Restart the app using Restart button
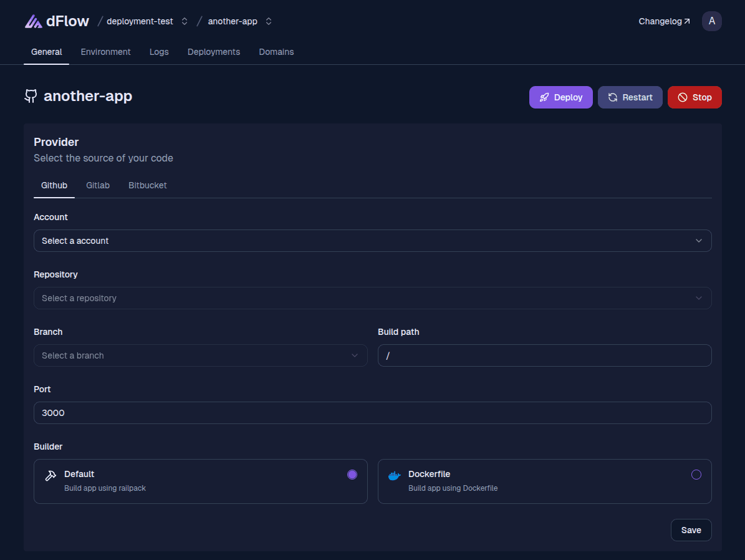745x560 pixels. coord(630,97)
